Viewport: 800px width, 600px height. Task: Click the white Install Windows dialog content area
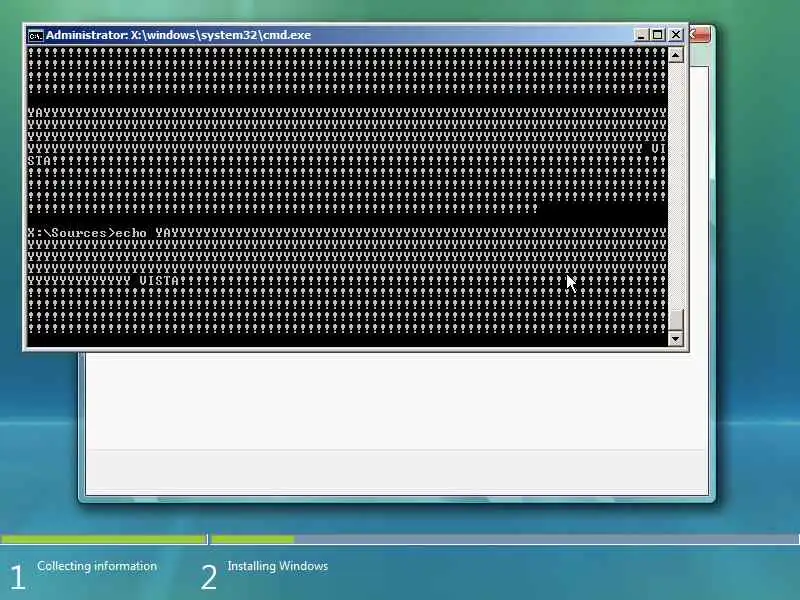[396, 401]
